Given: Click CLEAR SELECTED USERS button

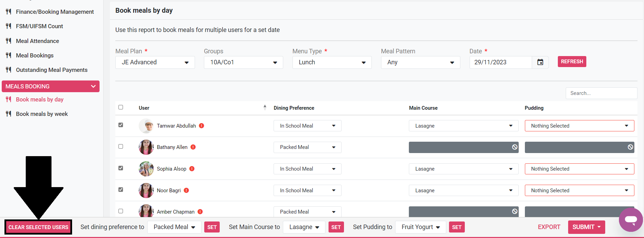Looking at the screenshot, I should pyautogui.click(x=38, y=227).
